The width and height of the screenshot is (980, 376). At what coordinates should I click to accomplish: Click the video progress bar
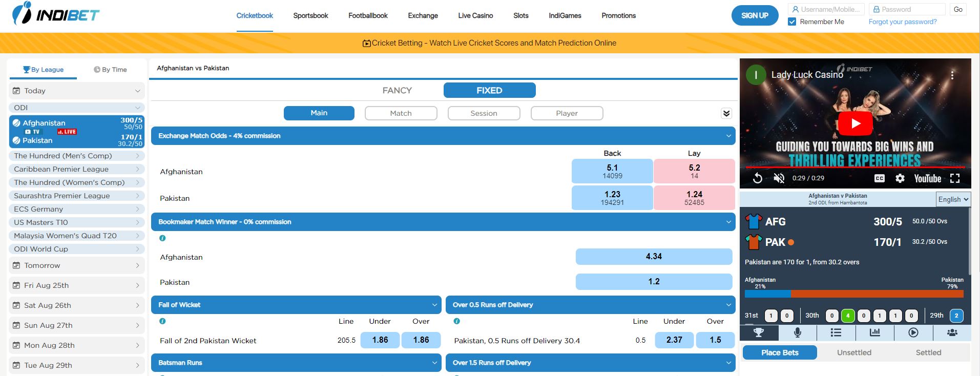[x=856, y=168]
